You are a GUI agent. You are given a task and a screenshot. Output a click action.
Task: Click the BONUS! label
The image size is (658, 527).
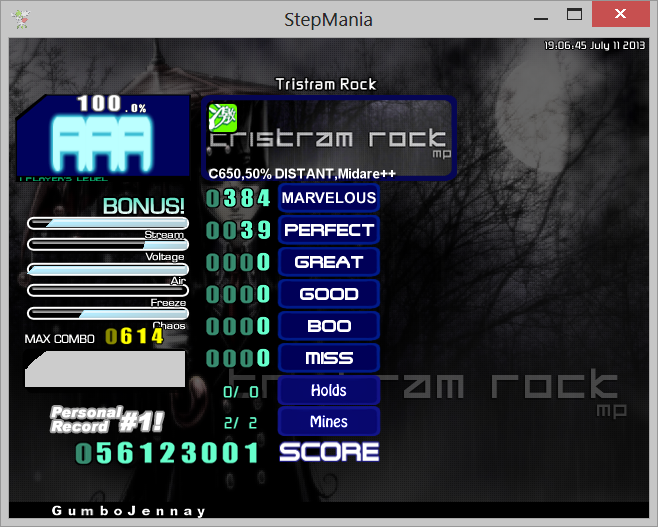point(144,206)
